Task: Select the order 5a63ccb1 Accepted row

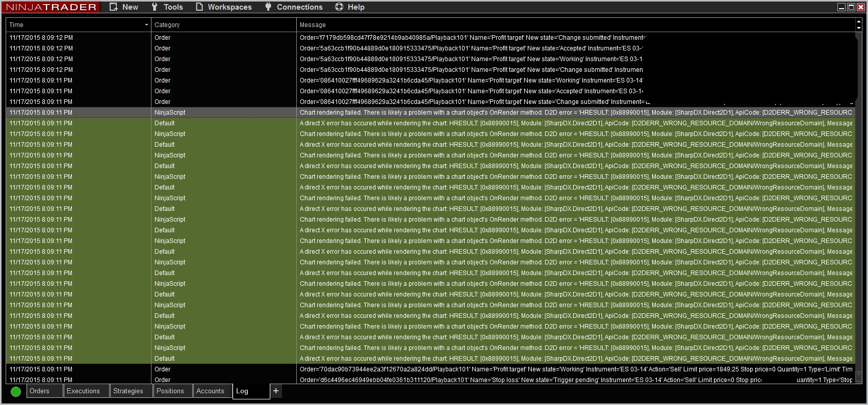Action: [x=430, y=48]
